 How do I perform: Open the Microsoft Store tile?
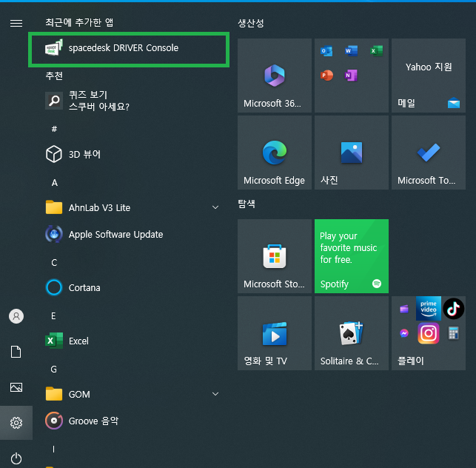pyautogui.click(x=275, y=256)
